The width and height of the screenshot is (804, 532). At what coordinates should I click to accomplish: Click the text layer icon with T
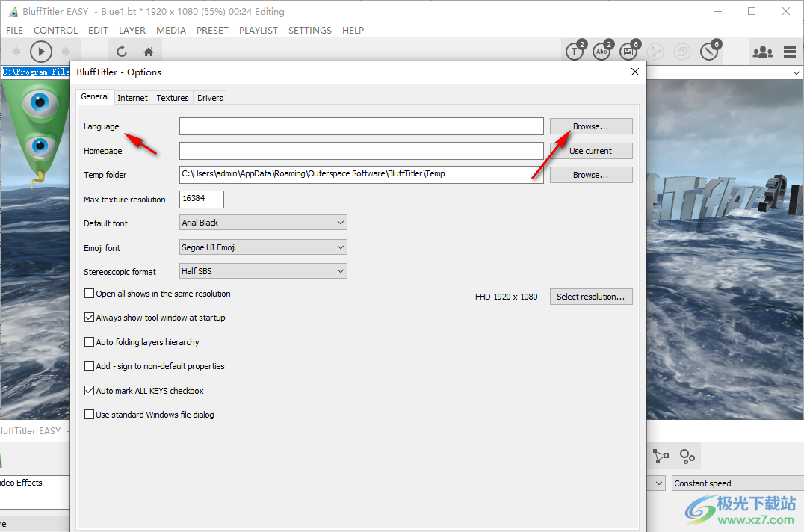pos(574,52)
